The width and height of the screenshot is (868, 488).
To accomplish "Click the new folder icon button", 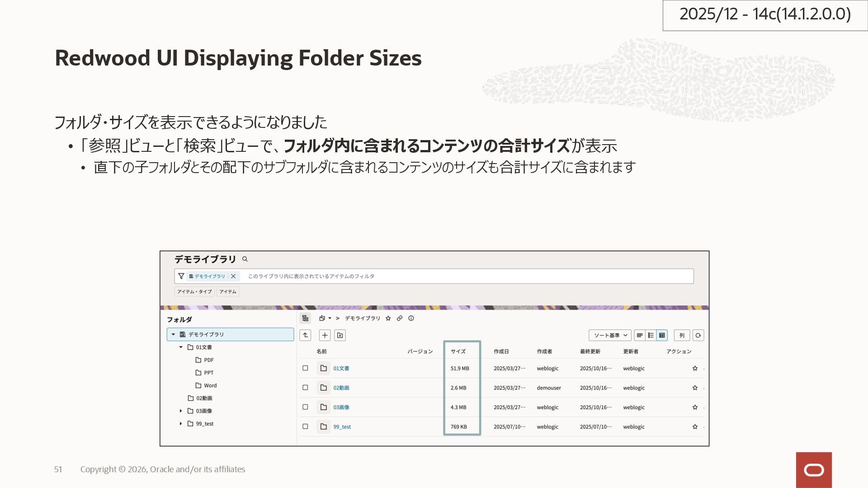I will click(x=340, y=335).
